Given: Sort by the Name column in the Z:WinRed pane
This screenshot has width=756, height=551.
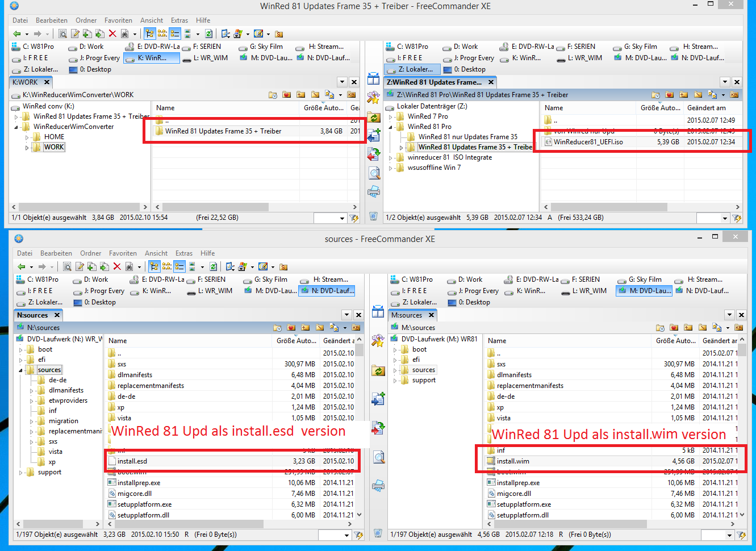Looking at the screenshot, I should coord(588,108).
